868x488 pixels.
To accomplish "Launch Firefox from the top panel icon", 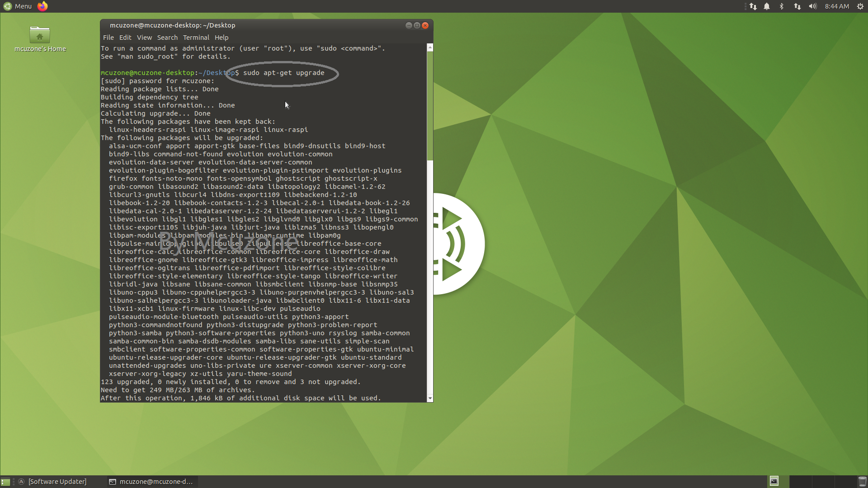I will (42, 6).
